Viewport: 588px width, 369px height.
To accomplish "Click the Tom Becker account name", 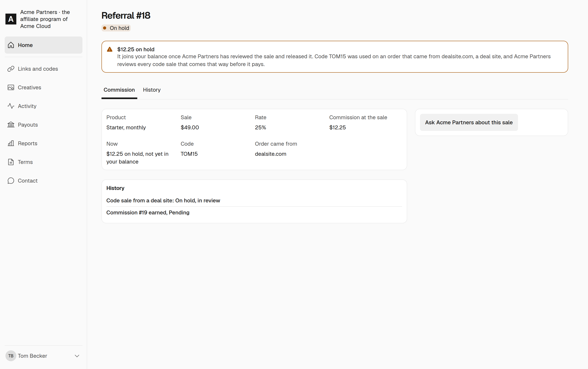I will [32, 356].
